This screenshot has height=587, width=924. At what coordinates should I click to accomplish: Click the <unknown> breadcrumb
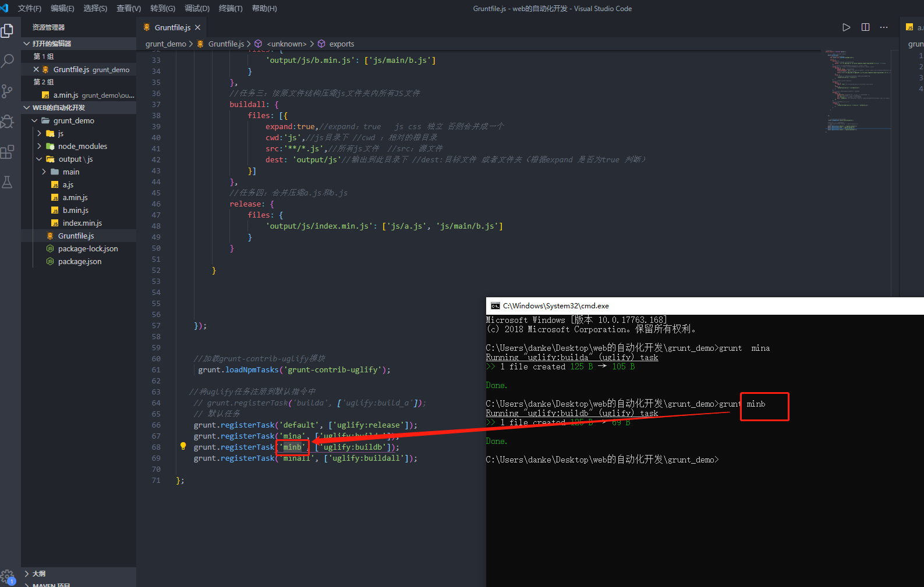286,44
